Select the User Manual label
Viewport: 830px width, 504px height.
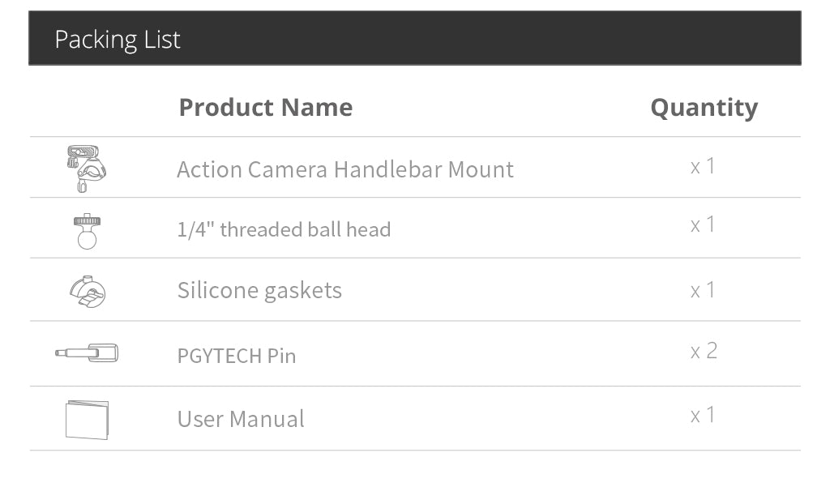(241, 419)
